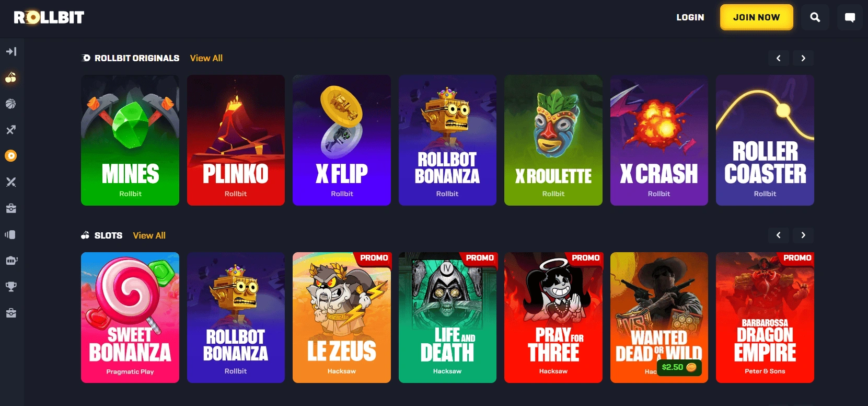The image size is (868, 406).
Task: Show next Rollbit Originals games
Action: (x=803, y=58)
